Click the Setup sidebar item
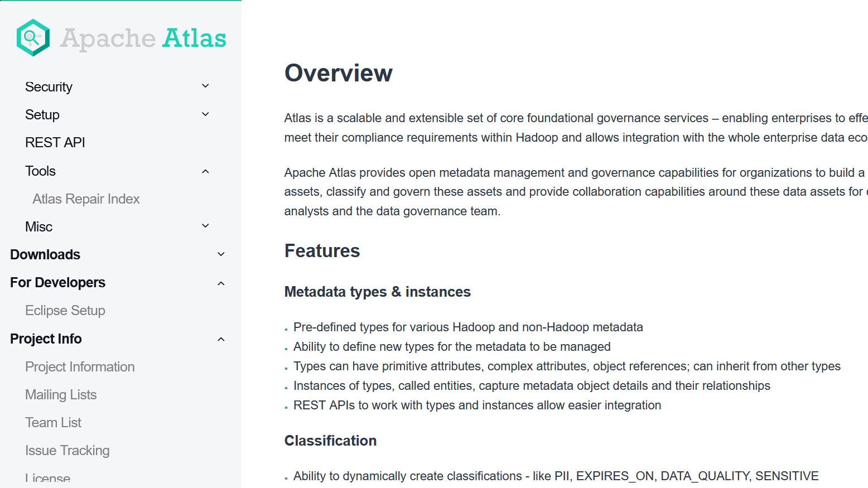This screenshot has width=868, height=488. point(42,114)
